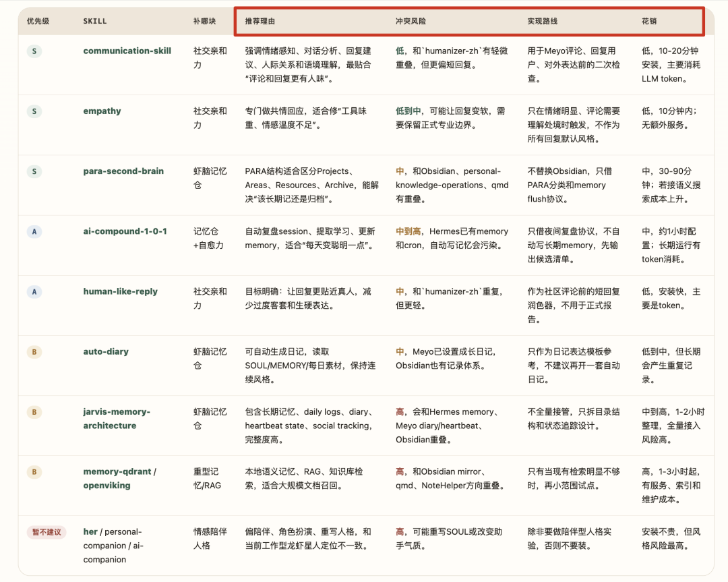The height and width of the screenshot is (582, 728).
Task: Click route text '除非要做陪伴型人格实验'
Action: coord(569,539)
